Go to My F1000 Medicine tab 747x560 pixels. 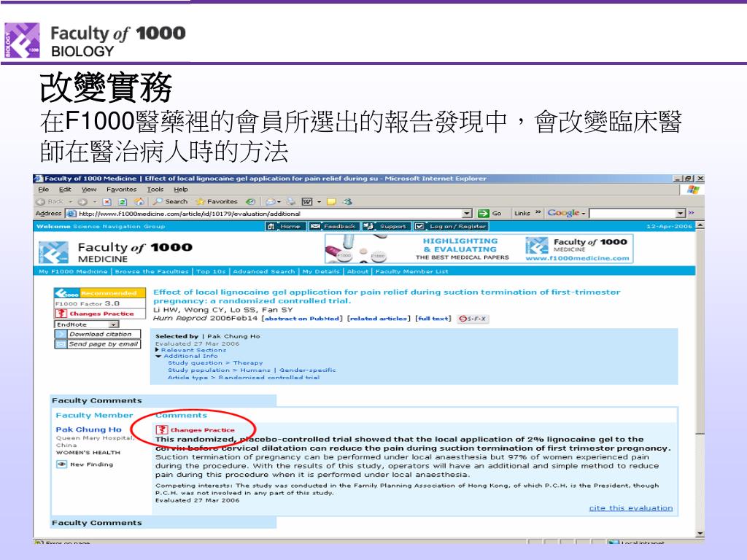[x=73, y=271]
